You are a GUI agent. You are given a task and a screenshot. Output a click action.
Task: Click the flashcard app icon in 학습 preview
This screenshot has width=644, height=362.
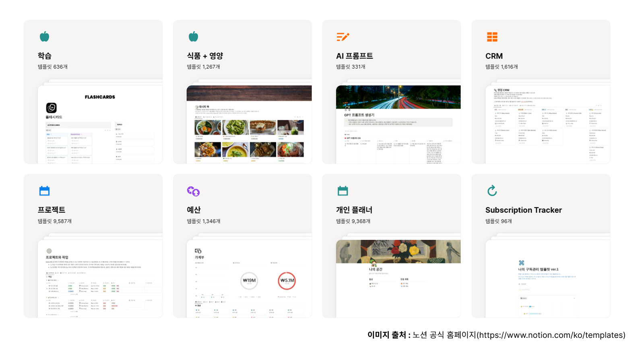coord(51,108)
